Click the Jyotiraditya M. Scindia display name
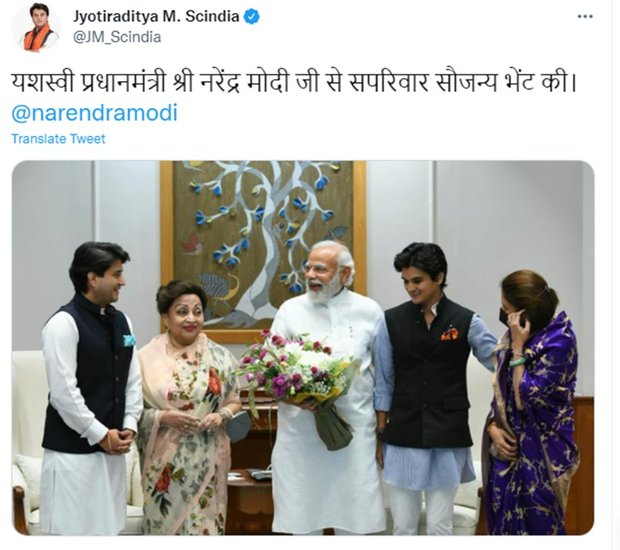This screenshot has height=550, width=620. coord(156,17)
